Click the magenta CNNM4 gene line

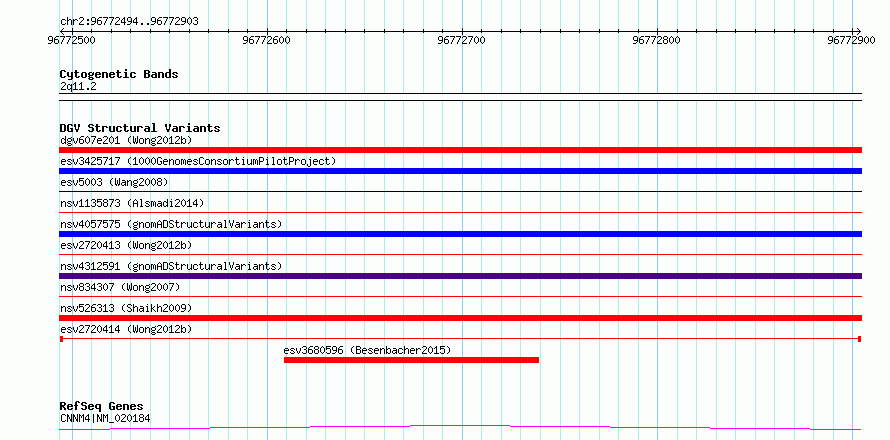click(x=460, y=428)
